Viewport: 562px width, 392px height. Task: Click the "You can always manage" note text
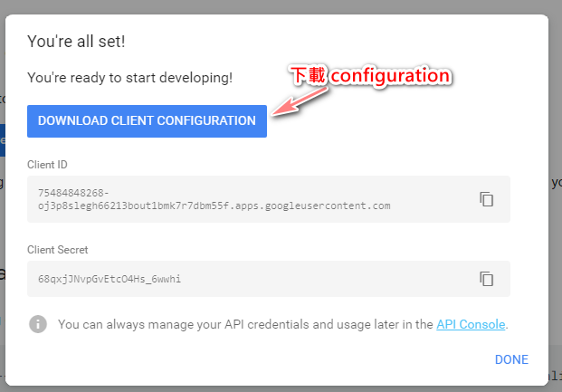click(x=244, y=324)
